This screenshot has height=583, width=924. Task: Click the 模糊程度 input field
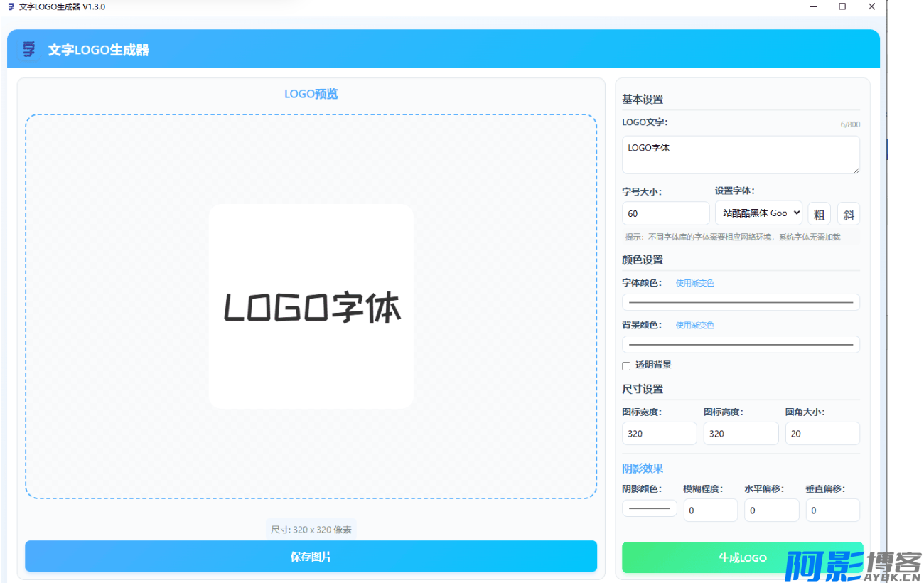click(711, 510)
